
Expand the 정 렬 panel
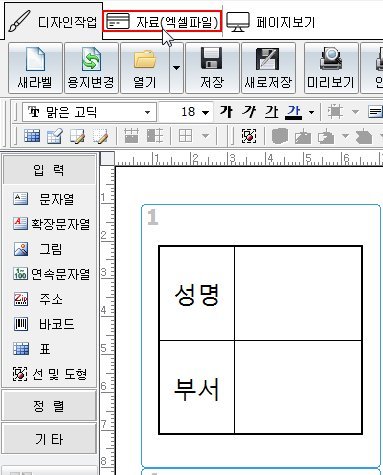point(49,406)
